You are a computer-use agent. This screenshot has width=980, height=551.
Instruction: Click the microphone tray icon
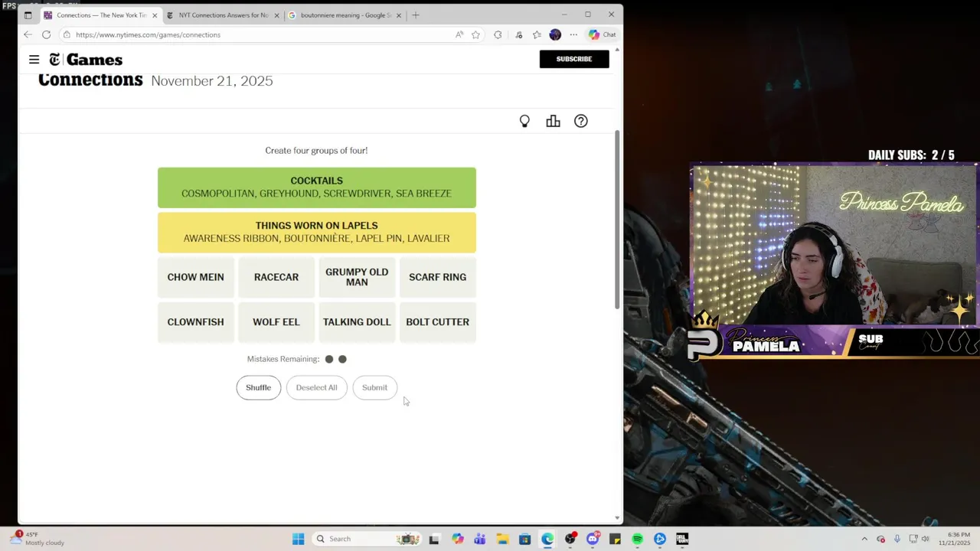point(897,539)
